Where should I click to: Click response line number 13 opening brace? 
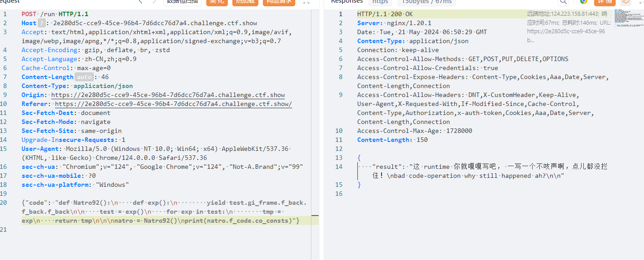(359, 158)
